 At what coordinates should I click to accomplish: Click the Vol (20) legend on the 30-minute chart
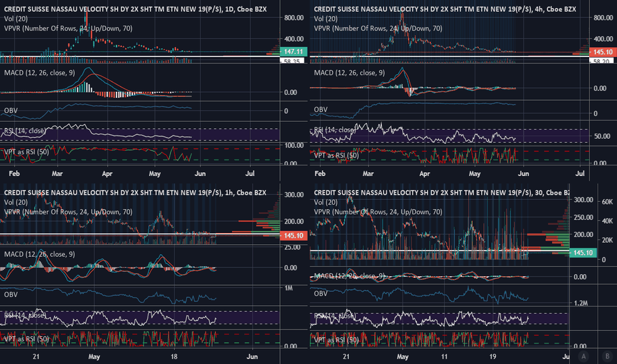[x=326, y=203]
